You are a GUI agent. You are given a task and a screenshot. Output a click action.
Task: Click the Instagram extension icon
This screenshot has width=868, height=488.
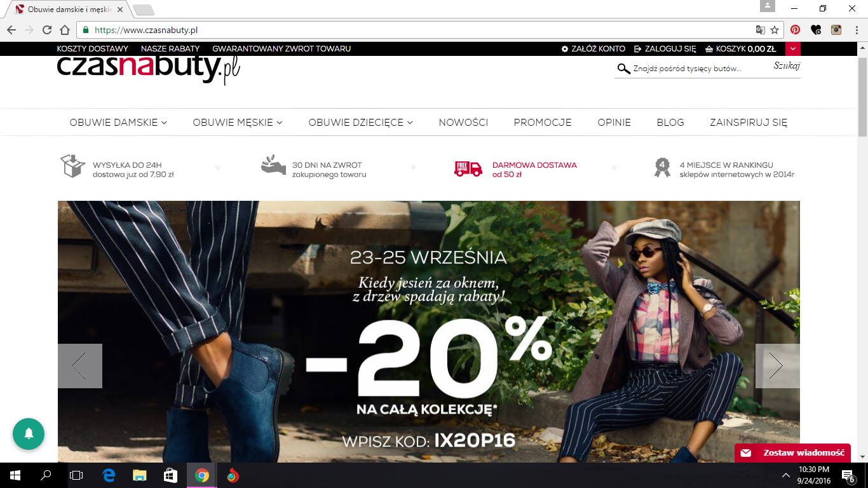837,29
